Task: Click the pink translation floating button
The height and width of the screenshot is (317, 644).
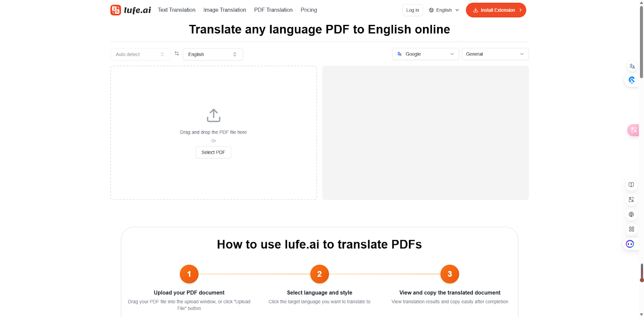Action: click(634, 130)
